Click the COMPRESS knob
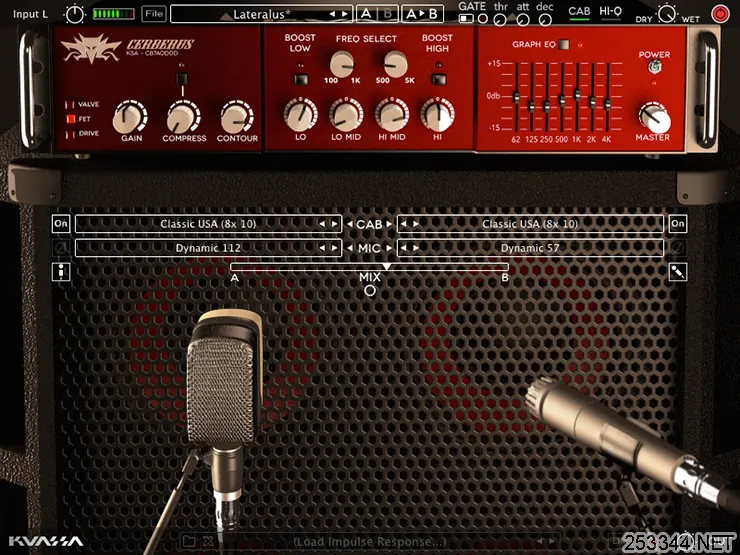 183,118
